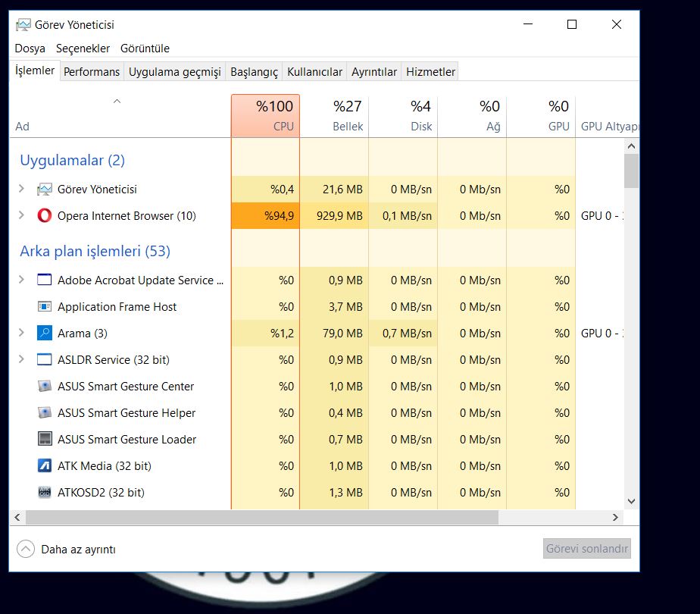This screenshot has height=614, width=700.
Task: Click the ATK Media icon
Action: 44,465
